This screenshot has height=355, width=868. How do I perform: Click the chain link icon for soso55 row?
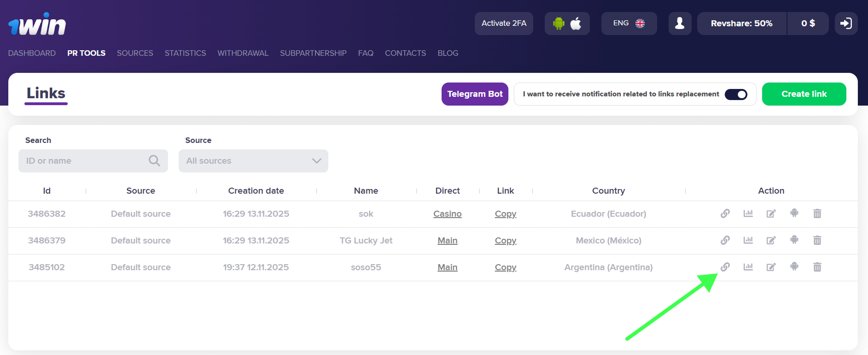tap(725, 267)
